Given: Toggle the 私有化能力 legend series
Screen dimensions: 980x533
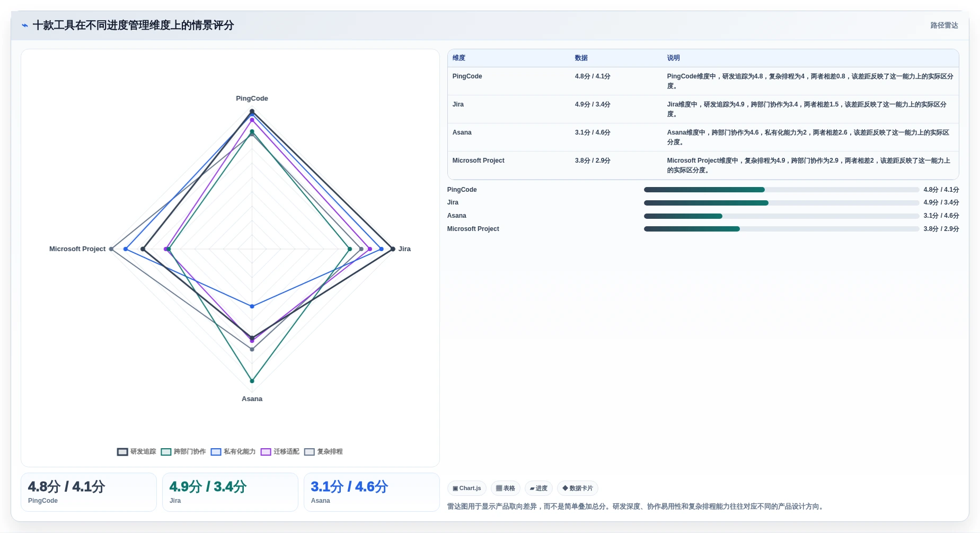Looking at the screenshot, I should pos(233,451).
